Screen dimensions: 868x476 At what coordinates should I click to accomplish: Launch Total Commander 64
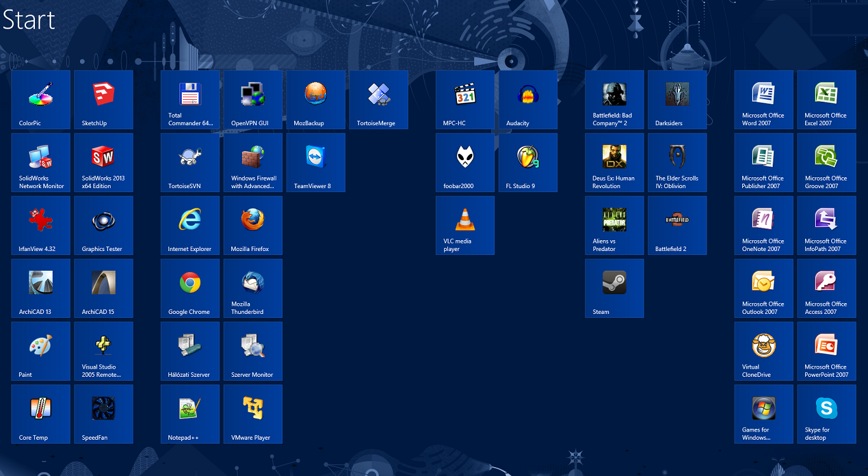(x=190, y=100)
